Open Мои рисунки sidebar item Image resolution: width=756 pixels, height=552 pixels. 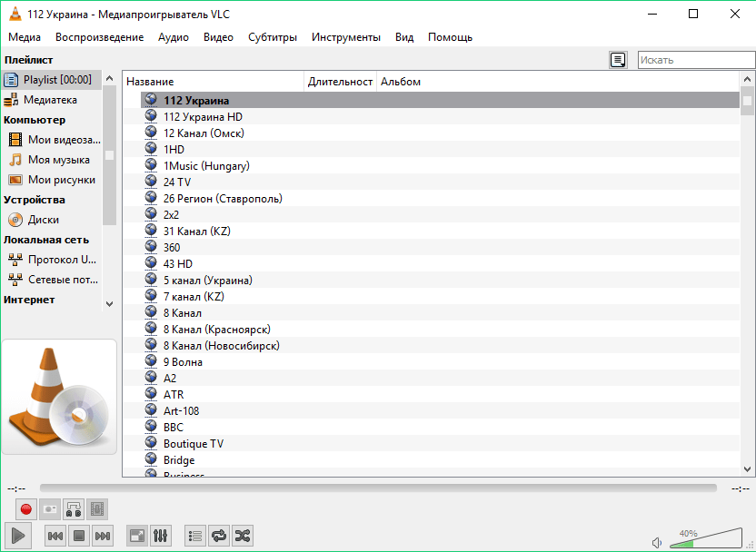[x=54, y=180]
